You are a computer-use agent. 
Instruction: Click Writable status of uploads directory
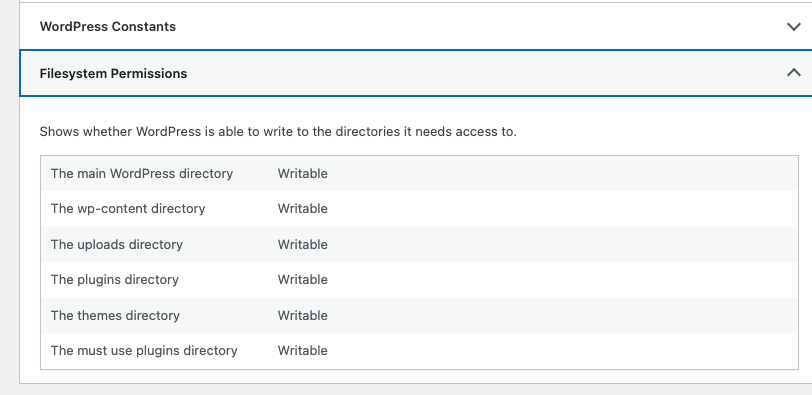[x=302, y=244]
